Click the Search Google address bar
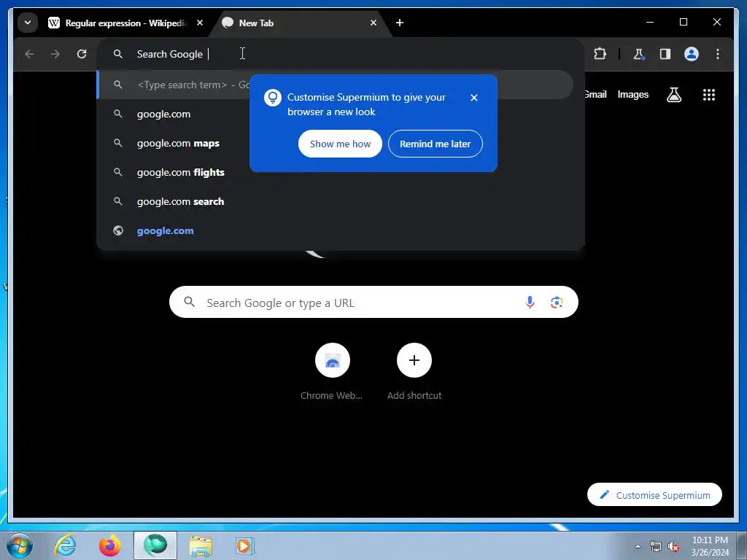This screenshot has width=747, height=560. 341,54
